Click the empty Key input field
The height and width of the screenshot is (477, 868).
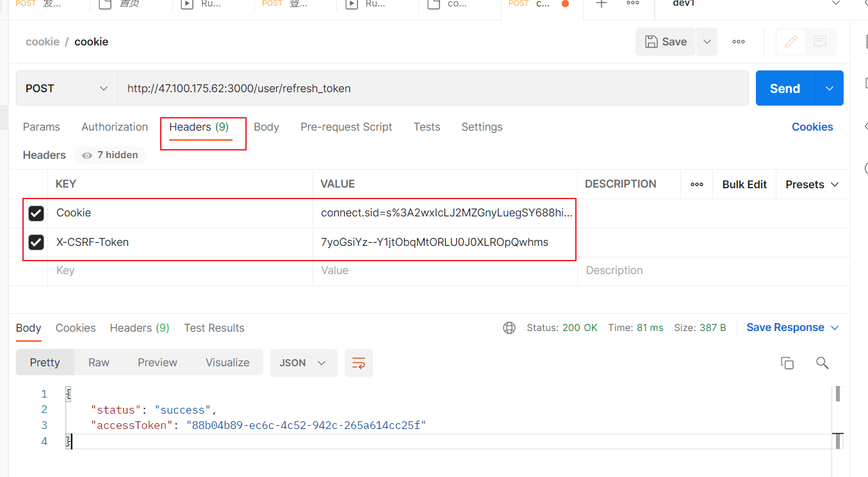coord(181,271)
